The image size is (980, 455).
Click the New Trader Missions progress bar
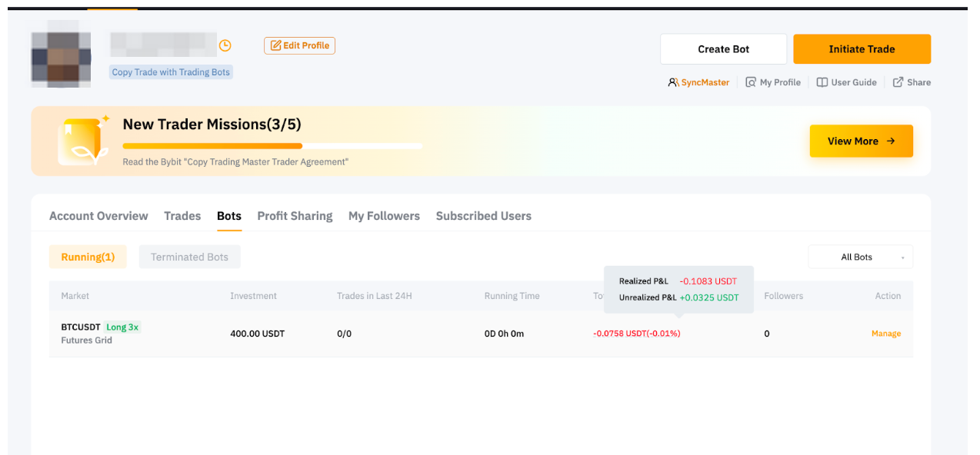pos(272,145)
